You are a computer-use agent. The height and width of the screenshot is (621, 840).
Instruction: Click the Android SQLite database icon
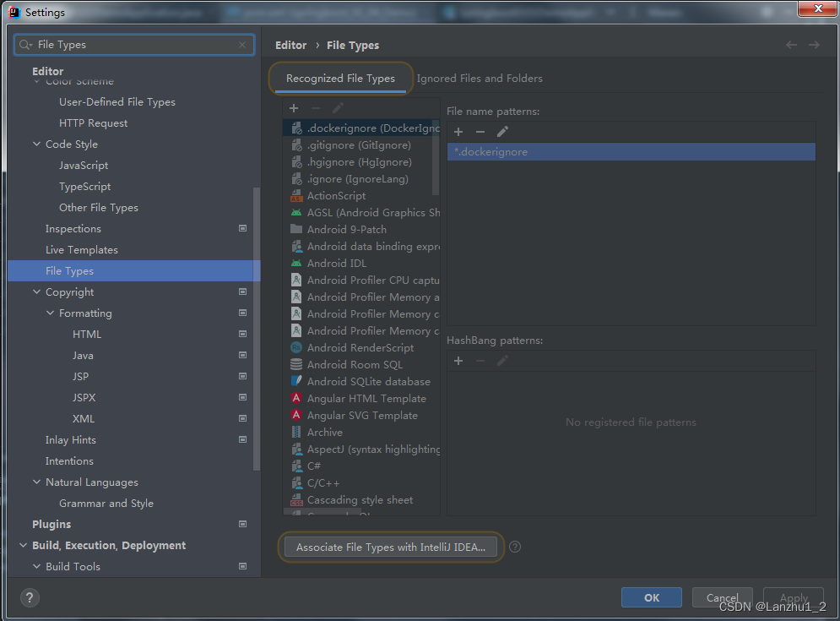click(296, 381)
